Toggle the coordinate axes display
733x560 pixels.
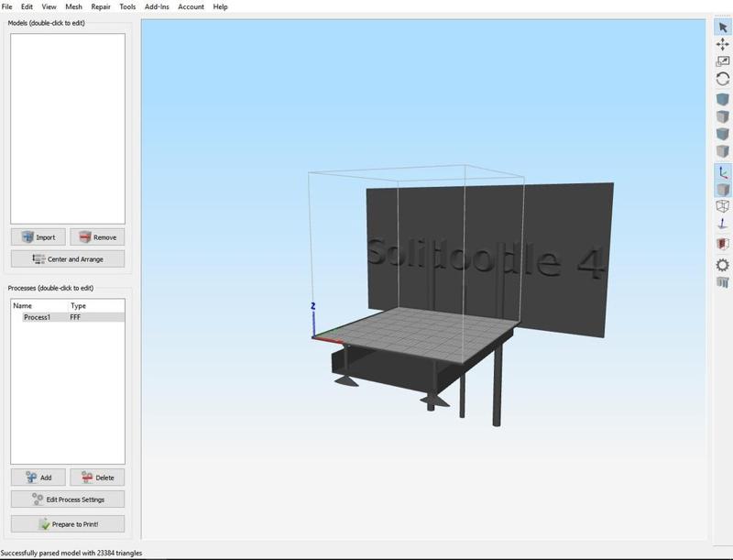pyautogui.click(x=723, y=172)
